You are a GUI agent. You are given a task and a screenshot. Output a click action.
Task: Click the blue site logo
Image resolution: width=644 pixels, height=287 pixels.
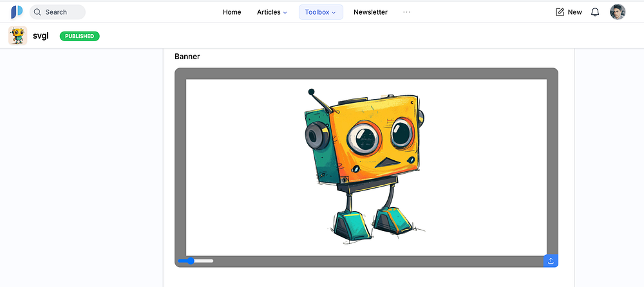(x=17, y=12)
